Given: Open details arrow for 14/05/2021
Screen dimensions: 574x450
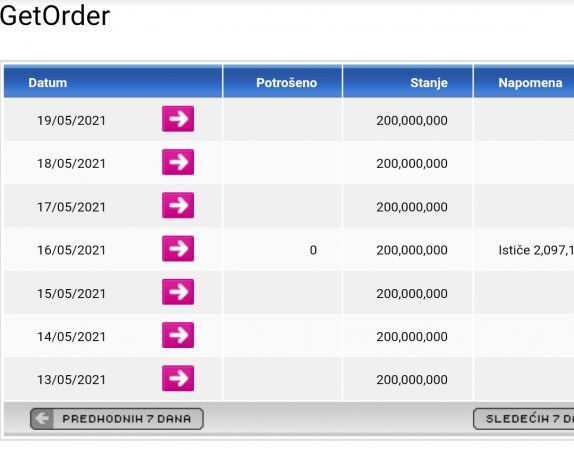Looking at the screenshot, I should coord(178,335).
